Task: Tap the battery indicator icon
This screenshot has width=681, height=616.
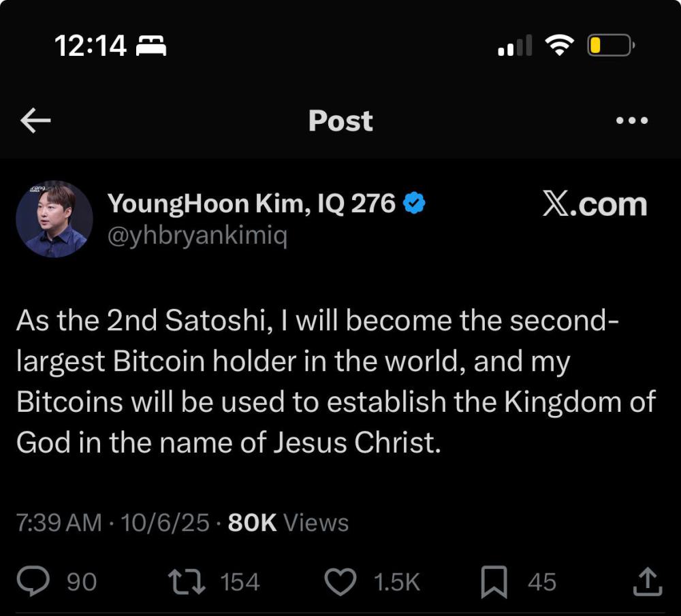Action: [610, 46]
